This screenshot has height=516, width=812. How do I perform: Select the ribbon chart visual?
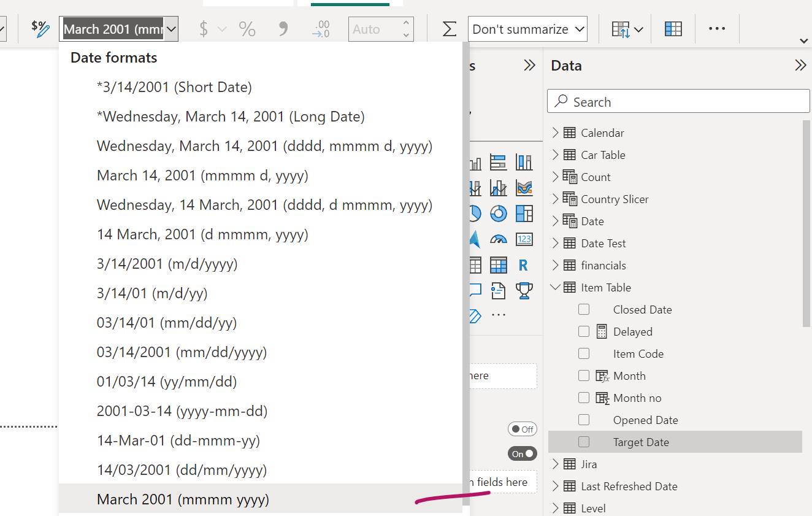(x=524, y=187)
